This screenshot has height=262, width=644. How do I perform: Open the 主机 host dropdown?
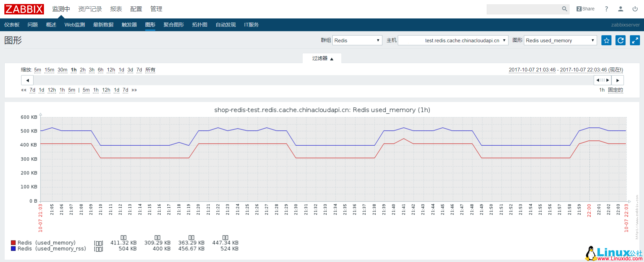(x=453, y=41)
